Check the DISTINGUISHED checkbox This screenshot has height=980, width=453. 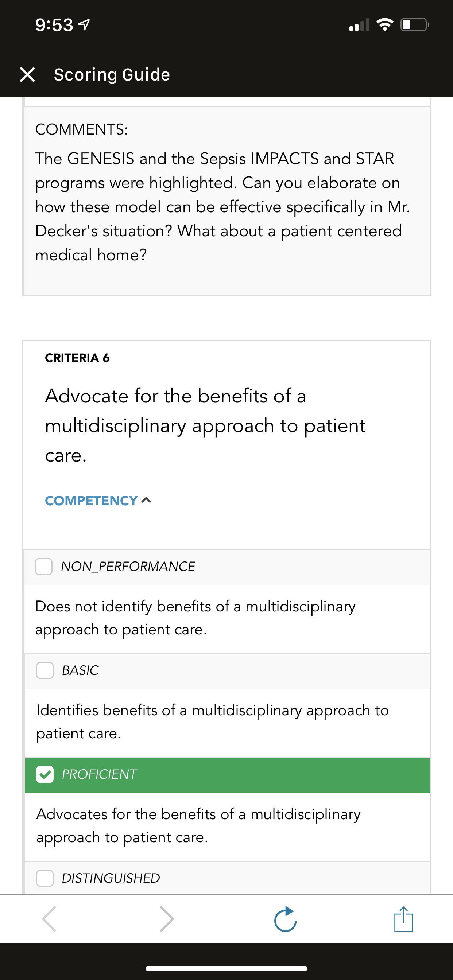(45, 878)
